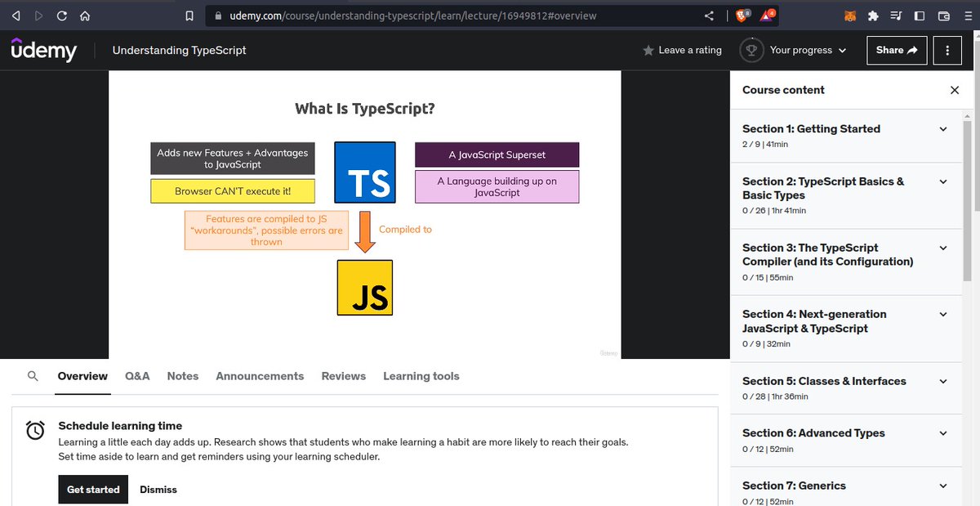
Task: Open the Brave playlist icon
Action: (x=897, y=16)
